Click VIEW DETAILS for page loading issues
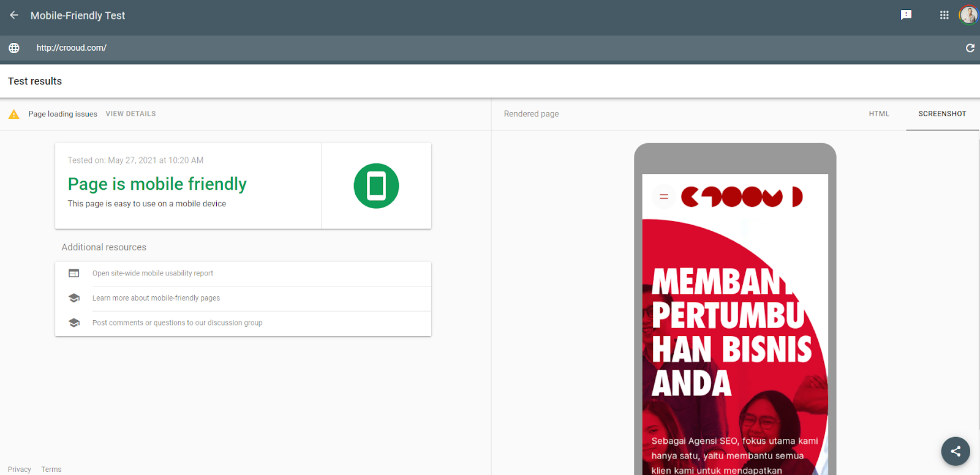The image size is (980, 475). click(130, 114)
